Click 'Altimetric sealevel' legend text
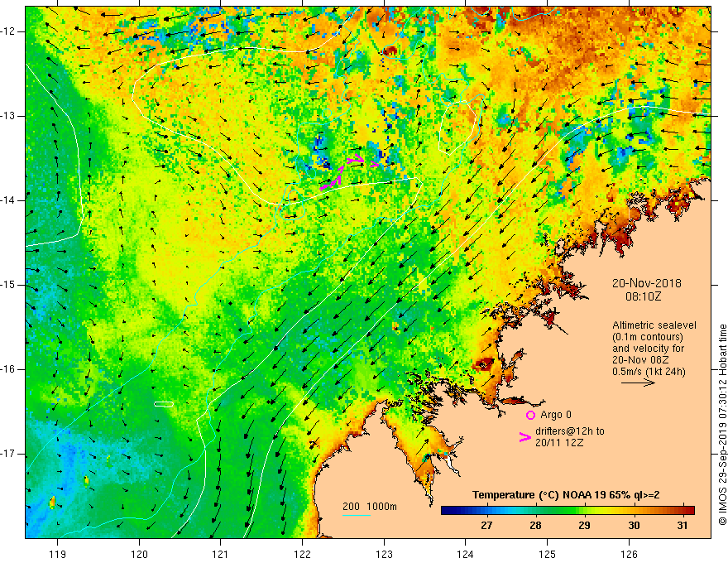This screenshot has height=563, width=728. (654, 325)
